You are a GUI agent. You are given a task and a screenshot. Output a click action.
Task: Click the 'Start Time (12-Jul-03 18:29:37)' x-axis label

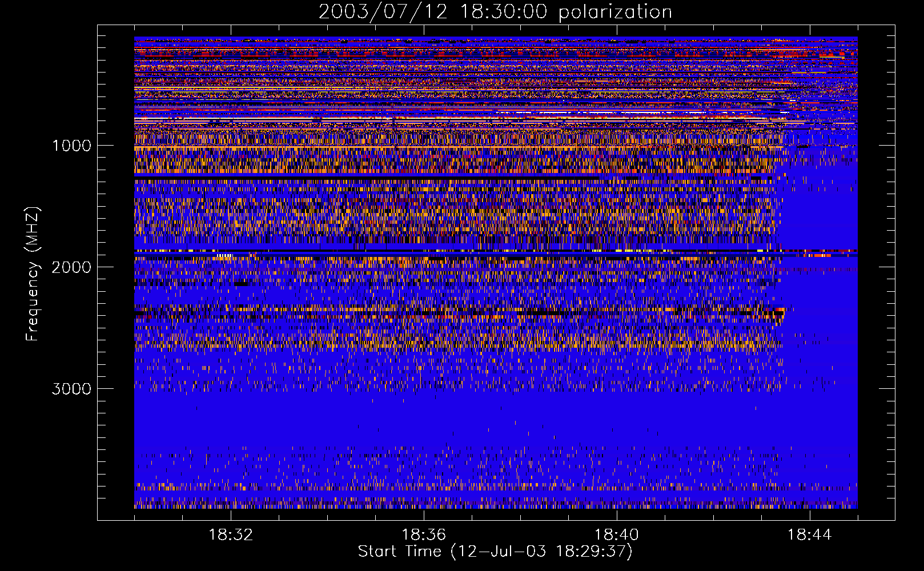pos(495,552)
